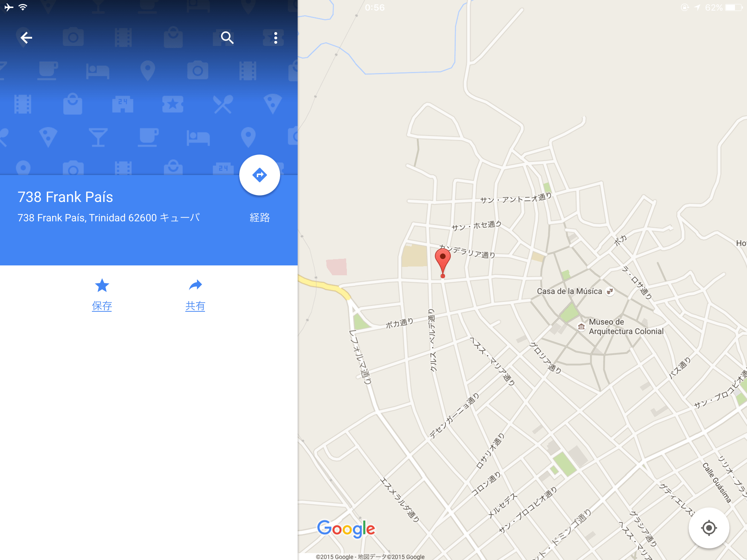Click the 共有 link
Viewport: 747px width, 560px height.
(x=195, y=306)
